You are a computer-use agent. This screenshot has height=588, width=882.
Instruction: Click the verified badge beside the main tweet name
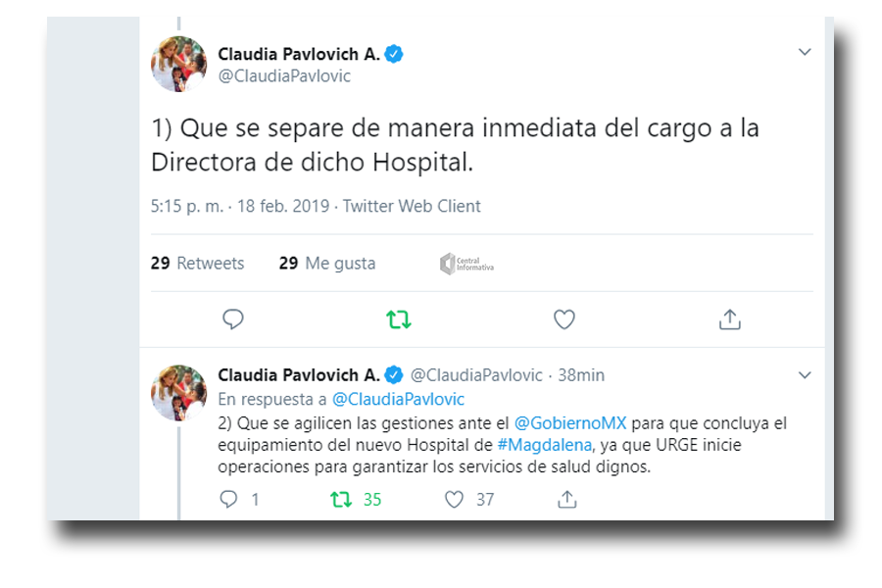(394, 54)
